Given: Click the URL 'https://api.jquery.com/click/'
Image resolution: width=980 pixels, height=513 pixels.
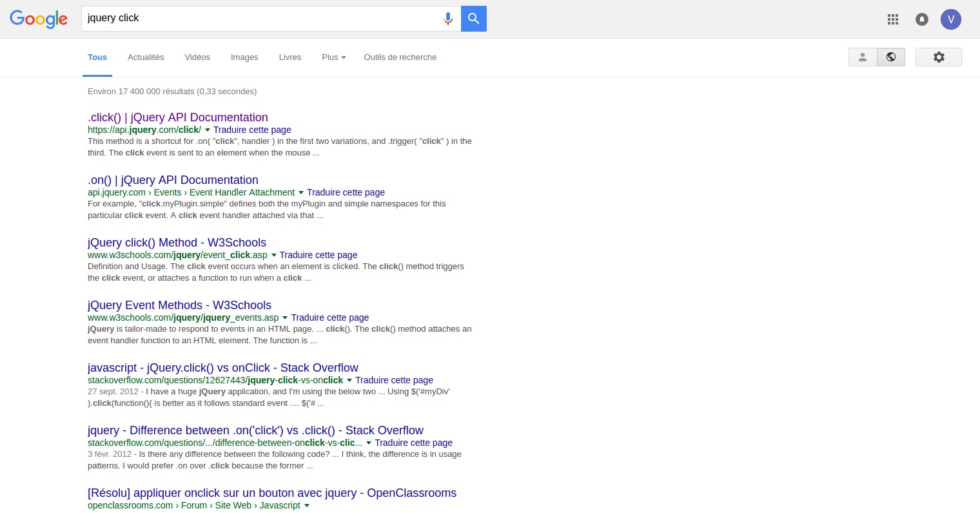Looking at the screenshot, I should coord(144,130).
